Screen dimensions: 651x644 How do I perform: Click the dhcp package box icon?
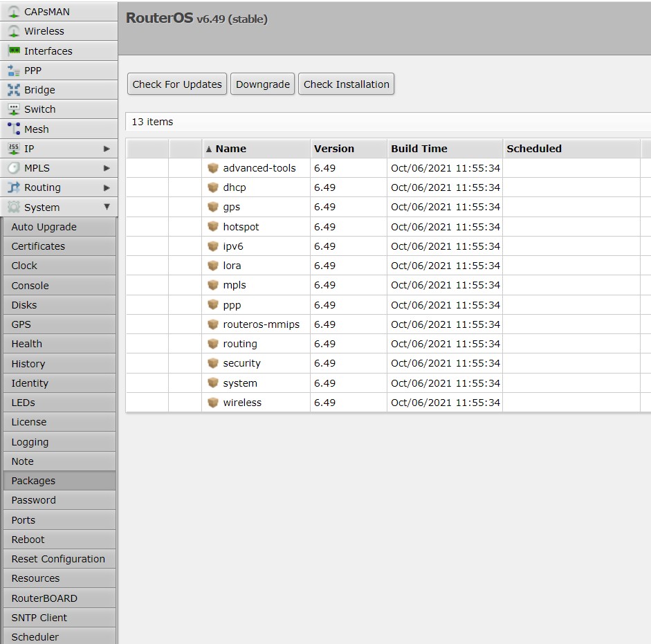213,187
